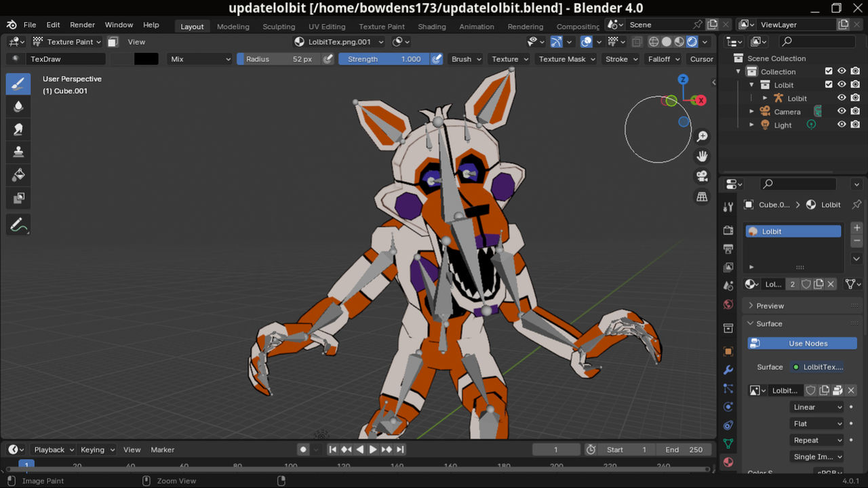Open the Tool properties tab

728,207
